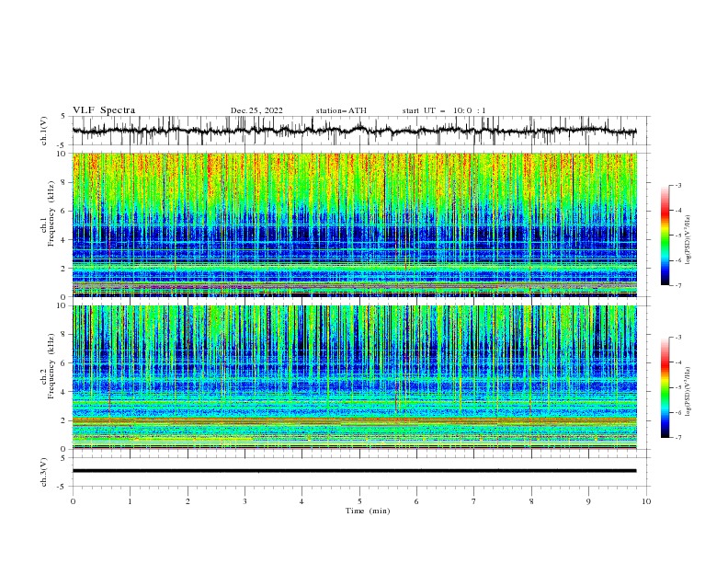
Task: Click the upper ch.1 PSD color bar
Action: [x=665, y=236]
